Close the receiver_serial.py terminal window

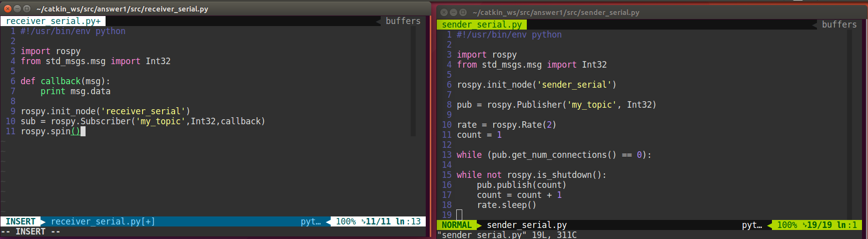(x=8, y=9)
